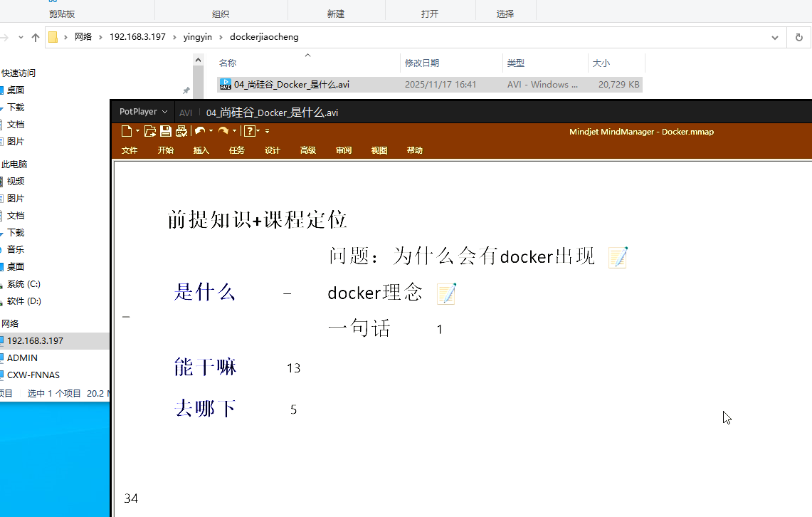Click the New document icon in MindManager toolbar
This screenshot has width=812, height=517.
coord(127,131)
